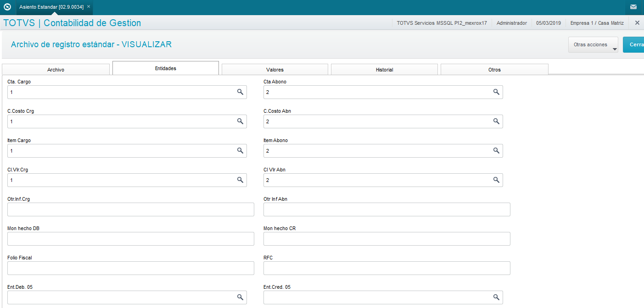Viewport: 644px width, 308px height.
Task: Click the Folio Fiscal input field
Action: 131,268
